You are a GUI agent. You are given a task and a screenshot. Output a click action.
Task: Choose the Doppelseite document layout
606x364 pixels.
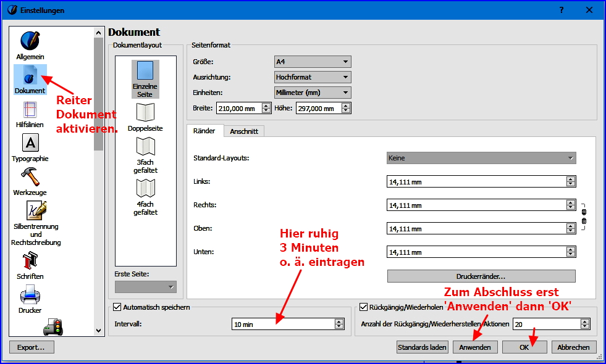coord(145,113)
